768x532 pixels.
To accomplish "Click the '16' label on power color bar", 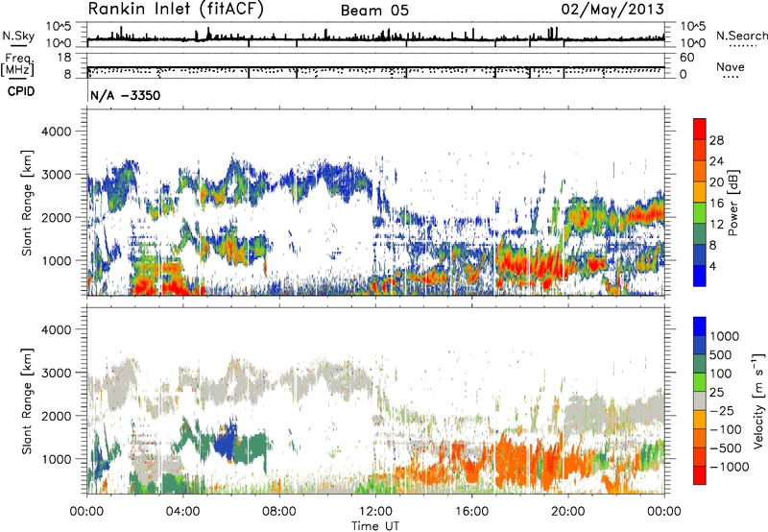I will [x=716, y=204].
